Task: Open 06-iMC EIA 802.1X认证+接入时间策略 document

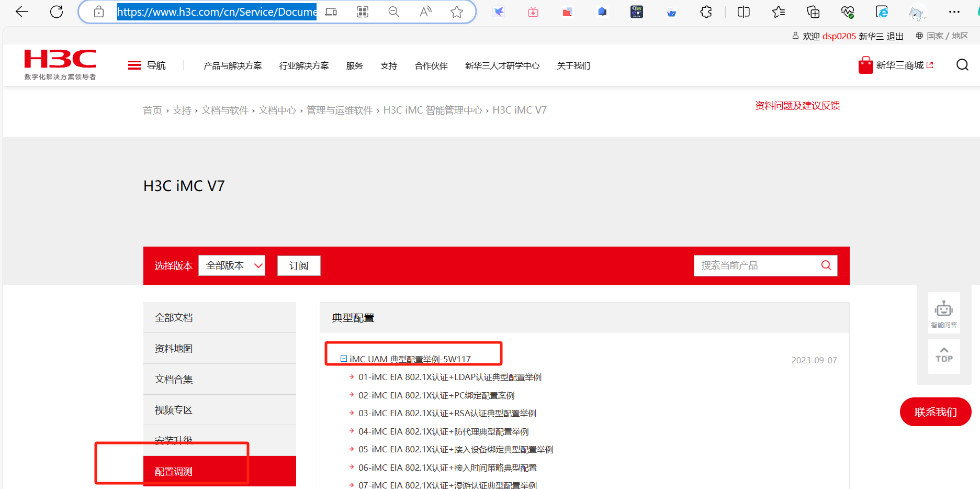Action: point(447,468)
